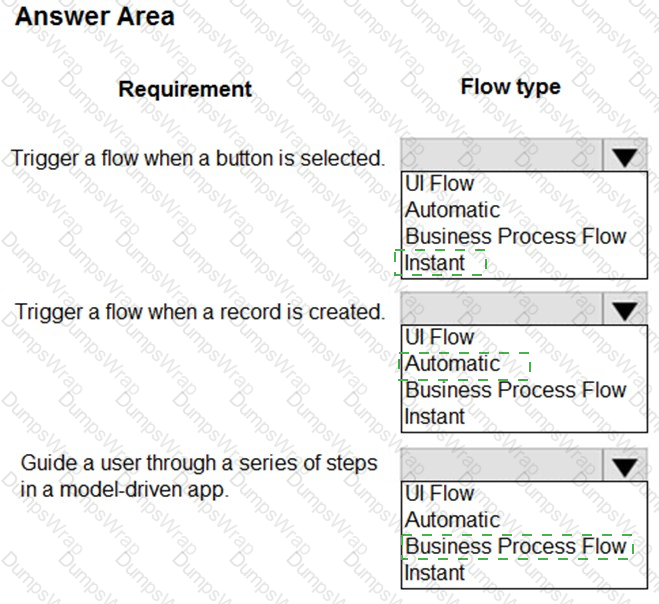
Task: Click the Requirement column header
Action: click(x=185, y=89)
